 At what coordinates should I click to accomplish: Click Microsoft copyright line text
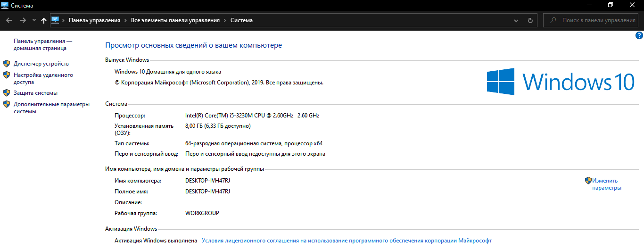[219, 83]
